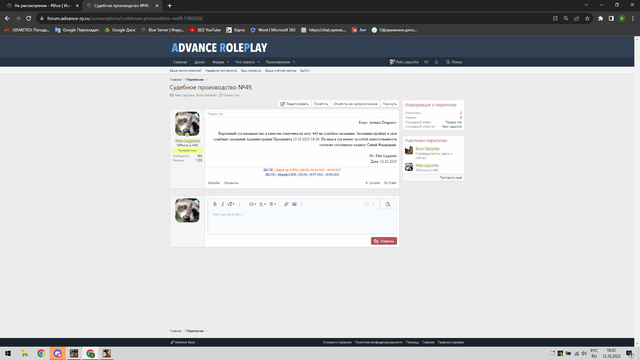Open Bruni Gallardo participant profile in sidebar
This screenshot has width=640, height=360.
point(427,149)
